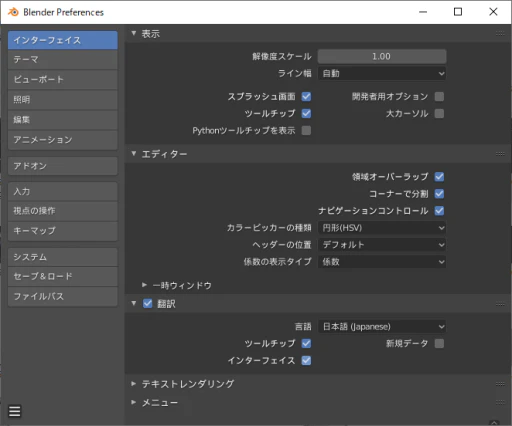The height and width of the screenshot is (426, 512).
Task: Disable the スプラッシュ画面 checkbox
Action: click(306, 97)
